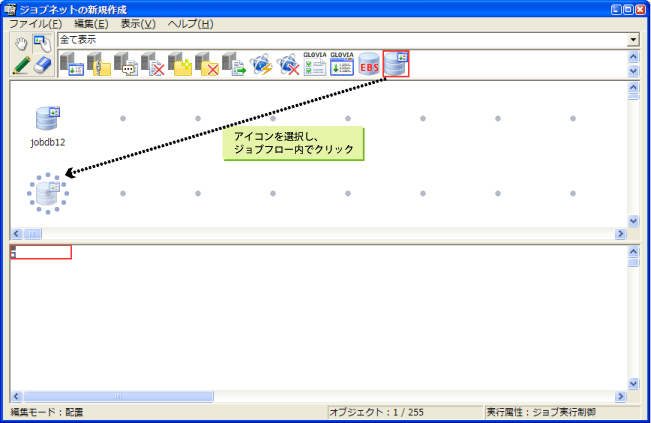Screen dimensions: 651x423
Task: Select the globe with red X icon
Action: [x=288, y=64]
